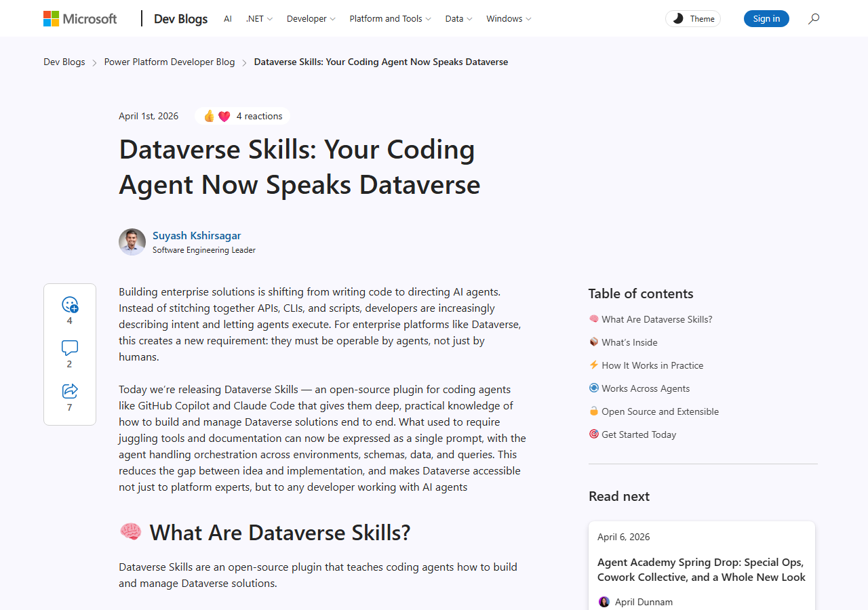The image size is (868, 610).
Task: Click the thumbs-up reaction emoji
Action: (x=209, y=116)
